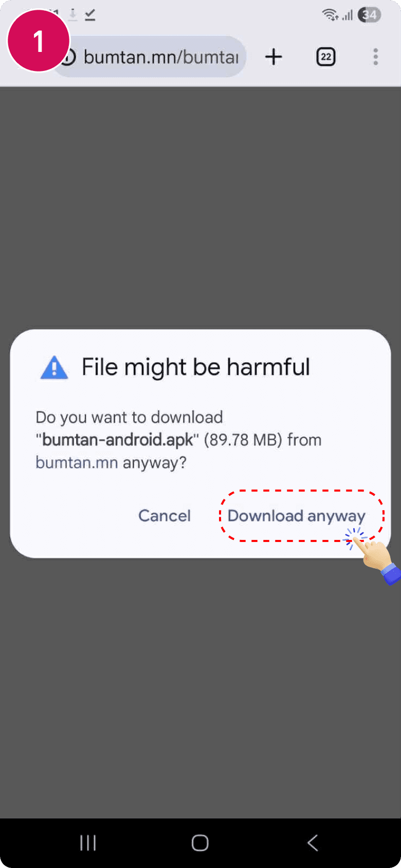
Task: Tap the bumtan-android.apk file name text
Action: point(117,440)
